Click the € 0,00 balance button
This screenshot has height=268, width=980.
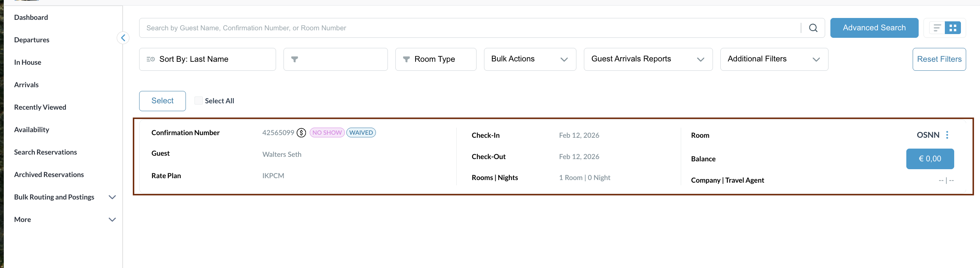[930, 159]
